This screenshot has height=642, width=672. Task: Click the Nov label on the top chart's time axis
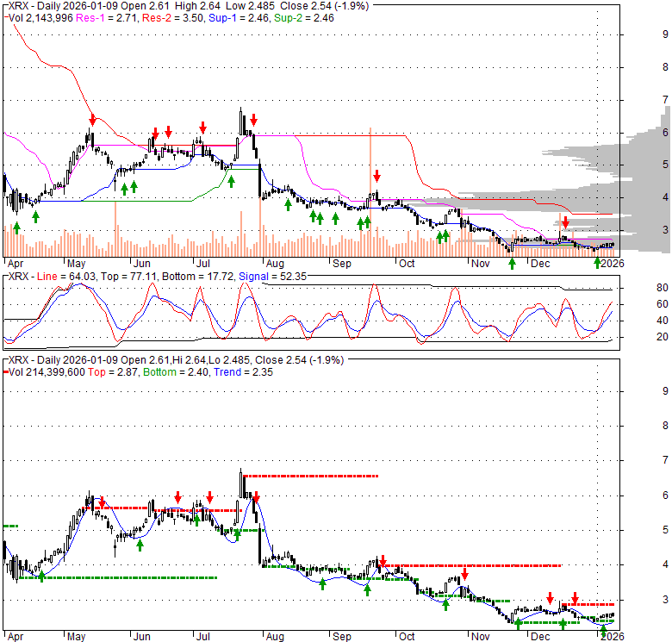click(481, 263)
